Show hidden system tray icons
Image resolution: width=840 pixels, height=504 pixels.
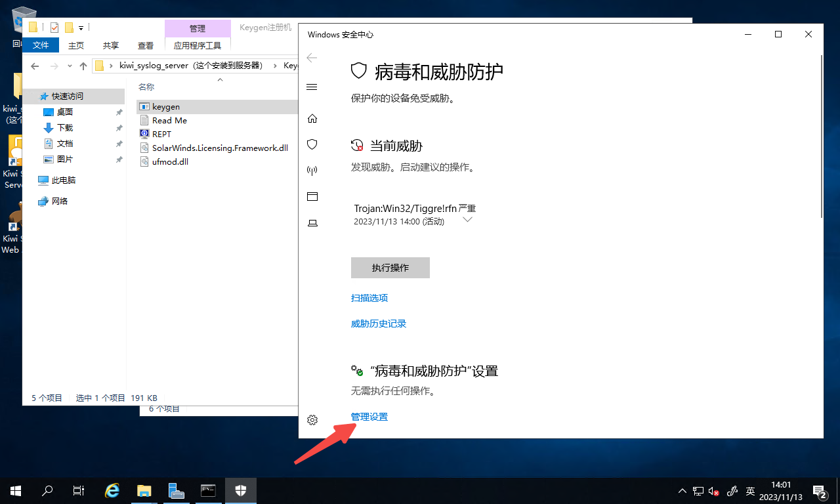pos(682,491)
